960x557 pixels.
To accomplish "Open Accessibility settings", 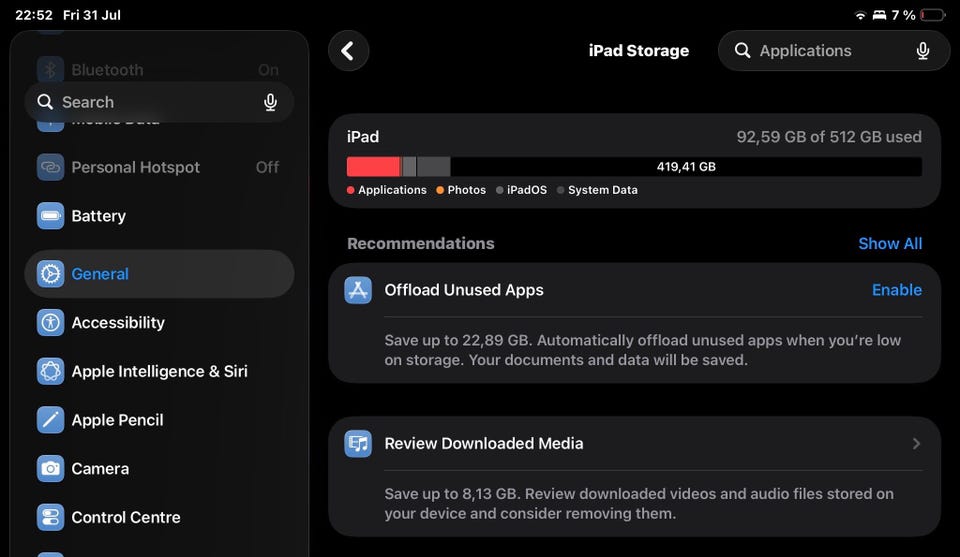I will pyautogui.click(x=159, y=323).
